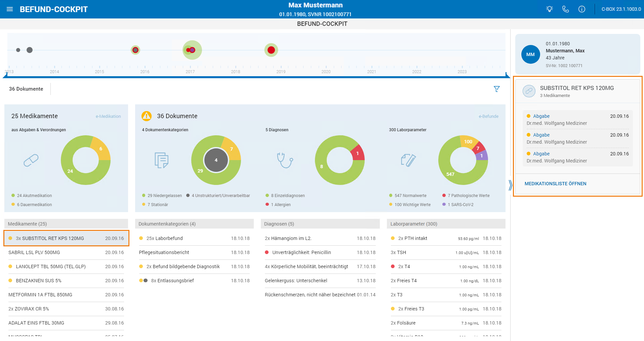Select the first Abgabe entry
The height and width of the screenshot is (341, 644).
click(x=578, y=120)
